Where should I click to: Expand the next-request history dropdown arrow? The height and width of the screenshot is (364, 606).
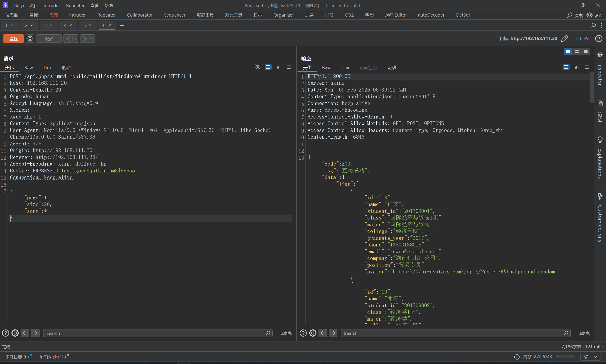pyautogui.click(x=92, y=39)
